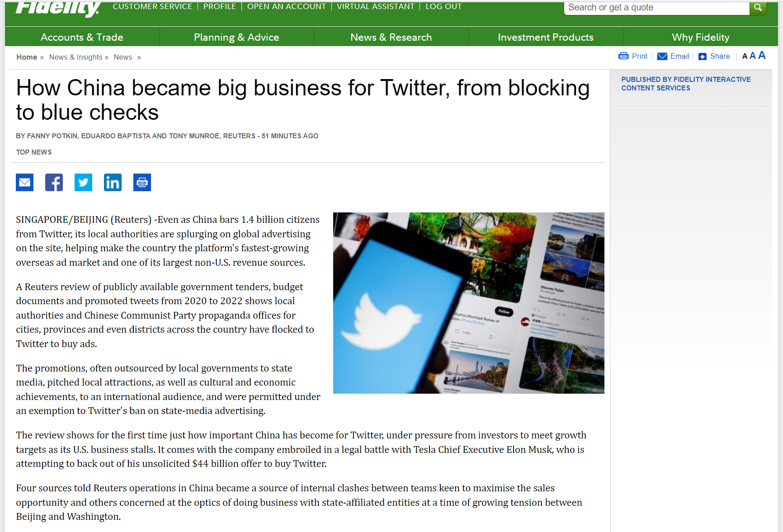This screenshot has height=532, width=783.
Task: Click the Share link with plus icon
Action: point(714,56)
